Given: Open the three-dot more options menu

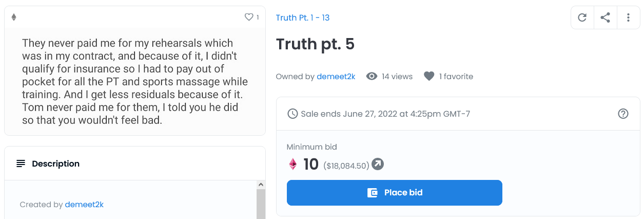Looking at the screenshot, I should [629, 18].
